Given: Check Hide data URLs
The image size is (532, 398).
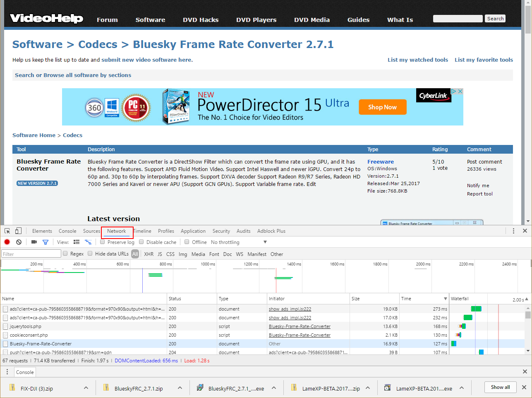Looking at the screenshot, I should click(x=90, y=253).
